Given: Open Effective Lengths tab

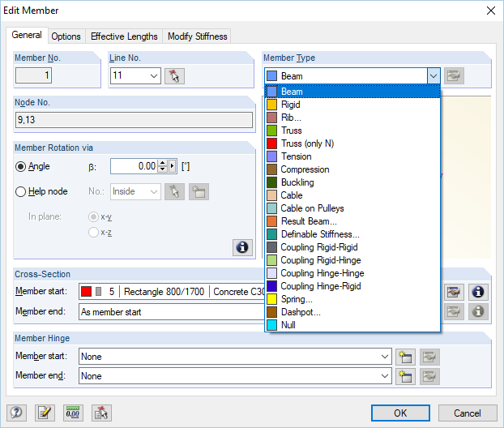Looking at the screenshot, I should (124, 36).
